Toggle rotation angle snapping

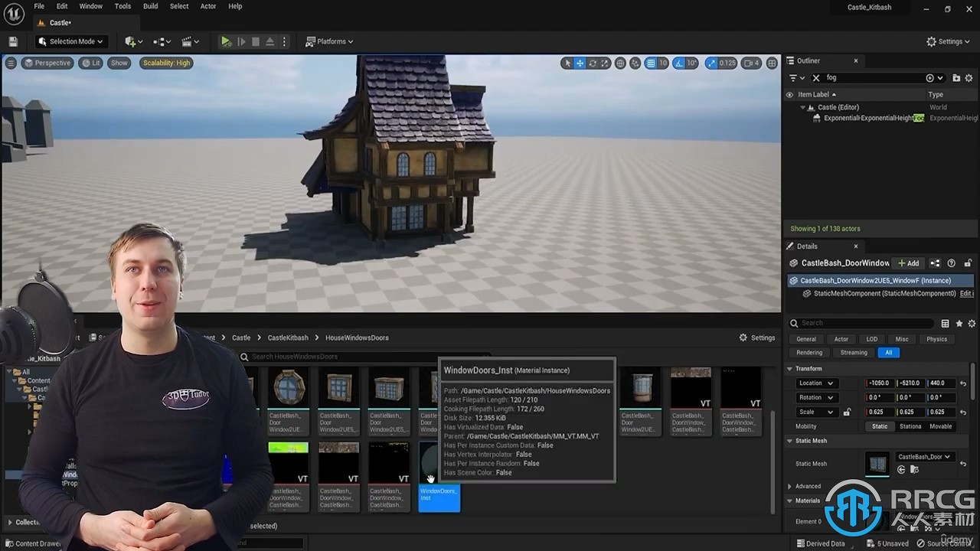[678, 63]
